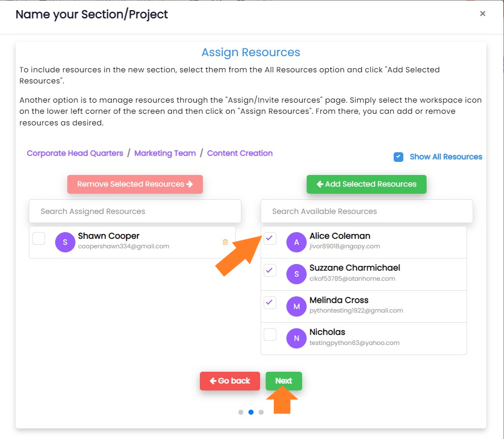Image resolution: width=504 pixels, height=439 pixels.
Task: Open the Marketing Team breadcrumb link
Action: pos(165,153)
